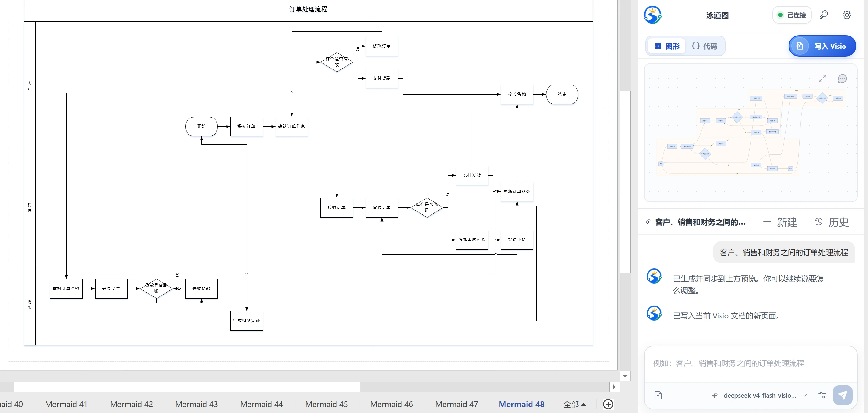
Task: Click the 订单处理流程 title header
Action: pyautogui.click(x=308, y=9)
